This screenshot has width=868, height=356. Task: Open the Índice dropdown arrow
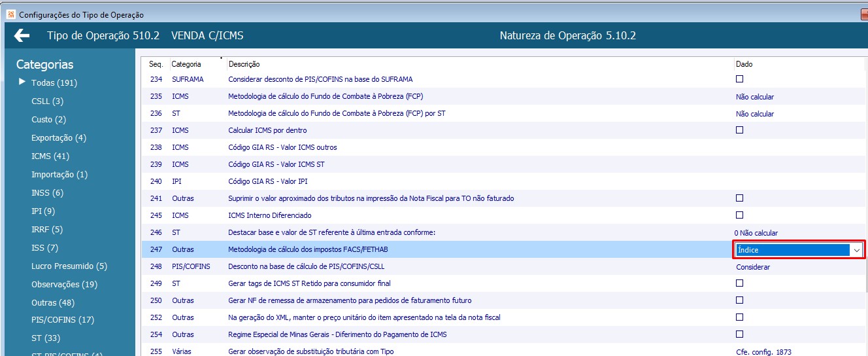(x=856, y=250)
